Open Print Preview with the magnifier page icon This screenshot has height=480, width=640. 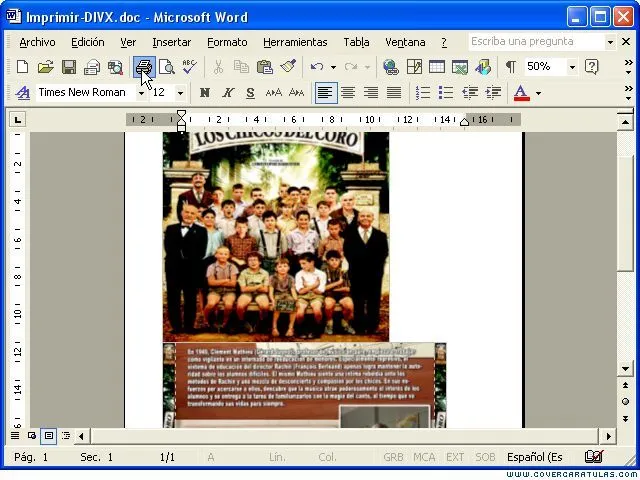[167, 67]
